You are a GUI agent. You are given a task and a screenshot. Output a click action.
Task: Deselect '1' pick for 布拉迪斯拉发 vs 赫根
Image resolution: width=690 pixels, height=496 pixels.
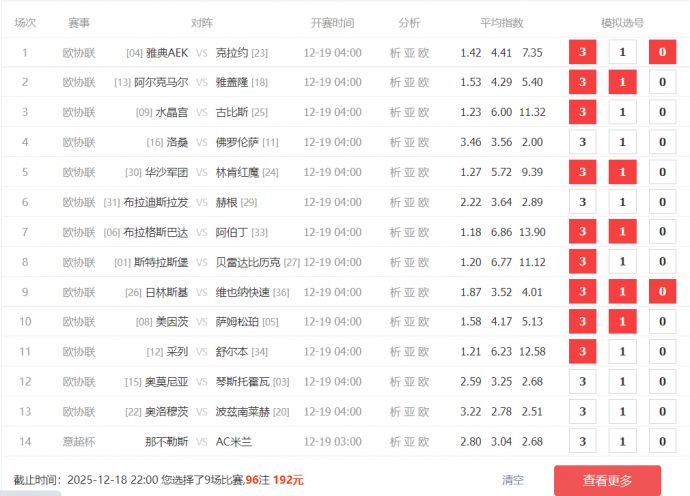[622, 202]
